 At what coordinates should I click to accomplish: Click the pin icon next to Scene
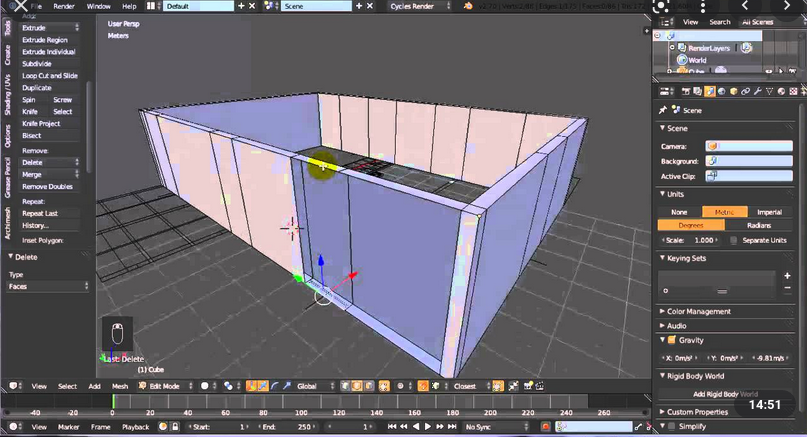point(663,110)
